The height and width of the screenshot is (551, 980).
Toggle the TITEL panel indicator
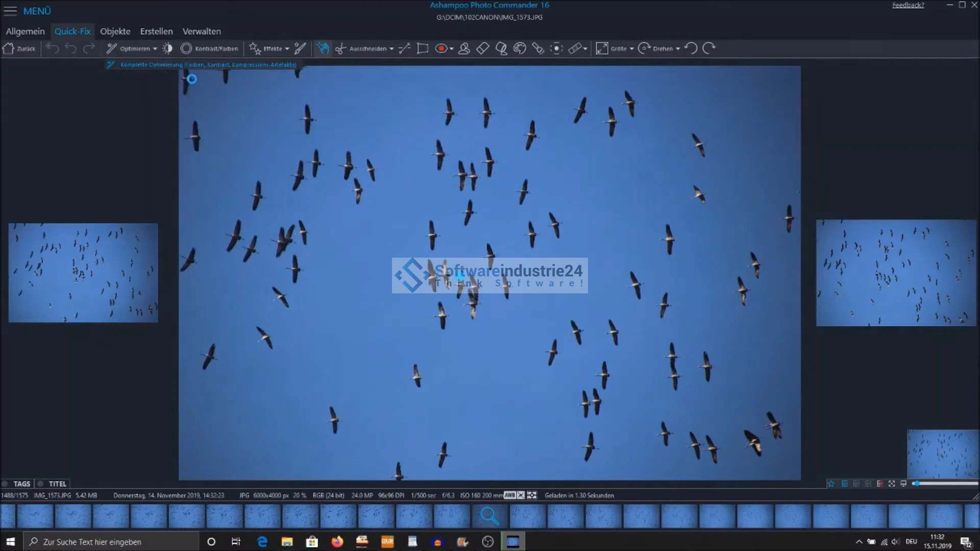[x=41, y=484]
